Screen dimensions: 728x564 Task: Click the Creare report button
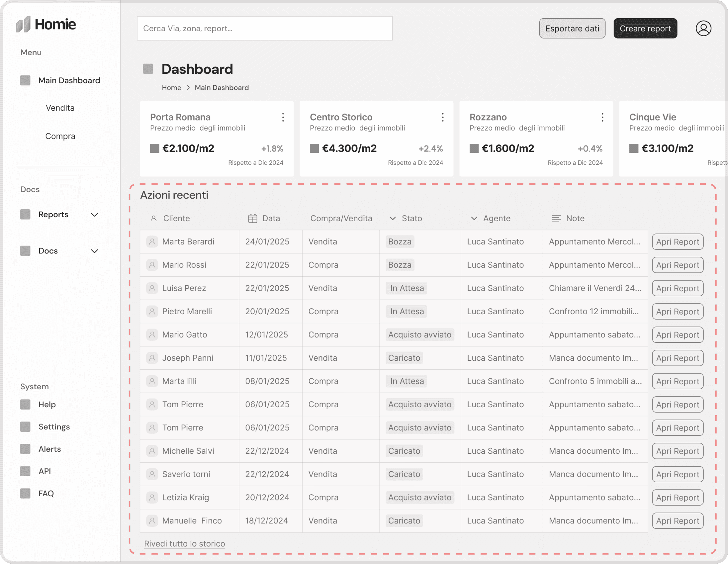click(x=645, y=28)
